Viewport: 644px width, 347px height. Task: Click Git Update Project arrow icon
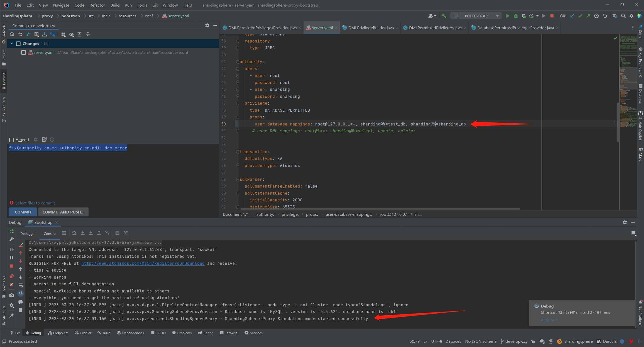[x=572, y=16]
